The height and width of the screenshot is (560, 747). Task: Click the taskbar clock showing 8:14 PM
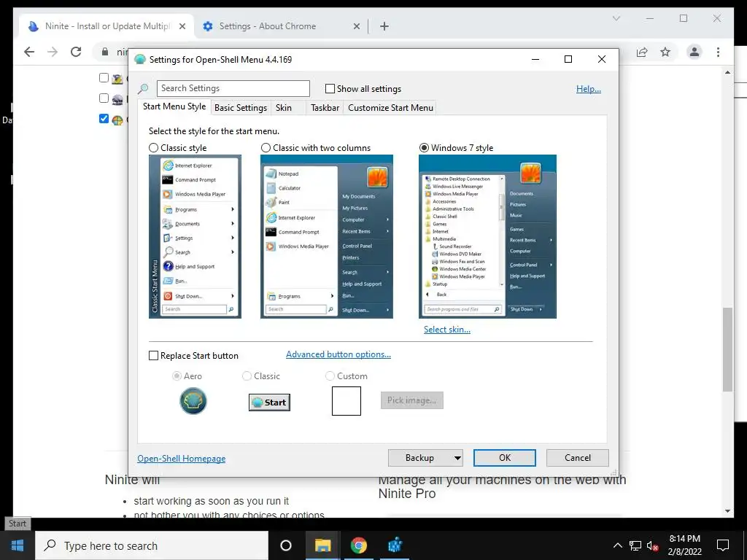pyautogui.click(x=684, y=545)
